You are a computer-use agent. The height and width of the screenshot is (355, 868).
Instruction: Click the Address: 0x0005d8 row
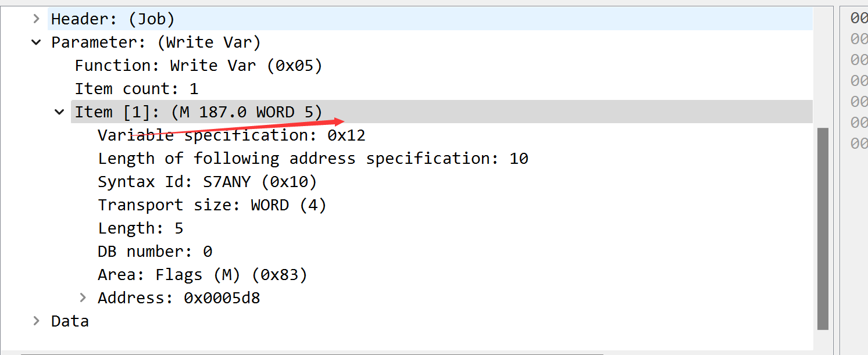coord(178,298)
